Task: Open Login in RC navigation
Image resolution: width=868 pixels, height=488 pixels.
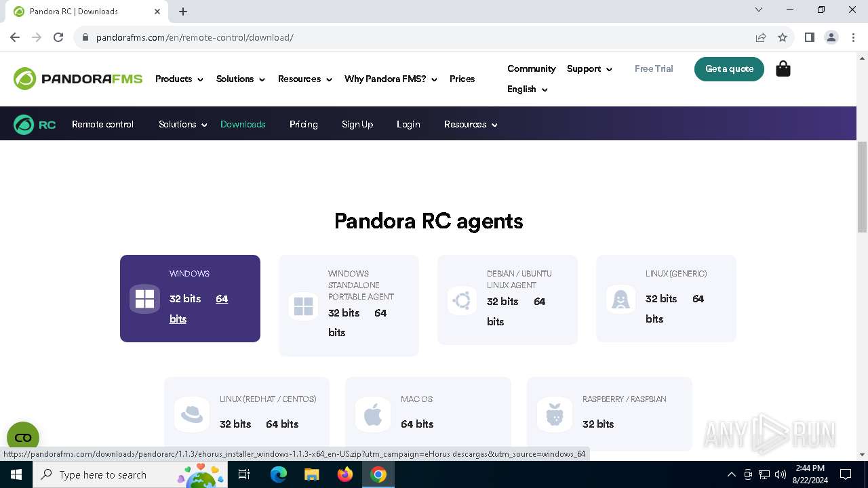Action: [408, 125]
